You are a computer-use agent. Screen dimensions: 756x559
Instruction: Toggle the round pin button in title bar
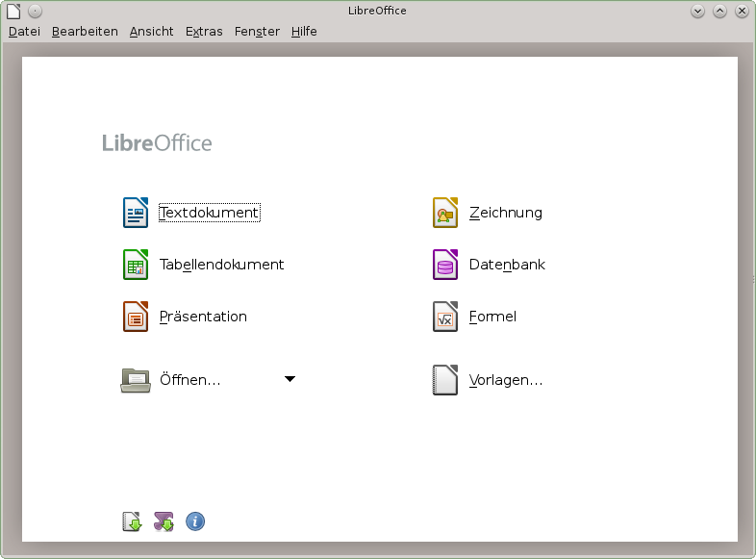point(35,12)
